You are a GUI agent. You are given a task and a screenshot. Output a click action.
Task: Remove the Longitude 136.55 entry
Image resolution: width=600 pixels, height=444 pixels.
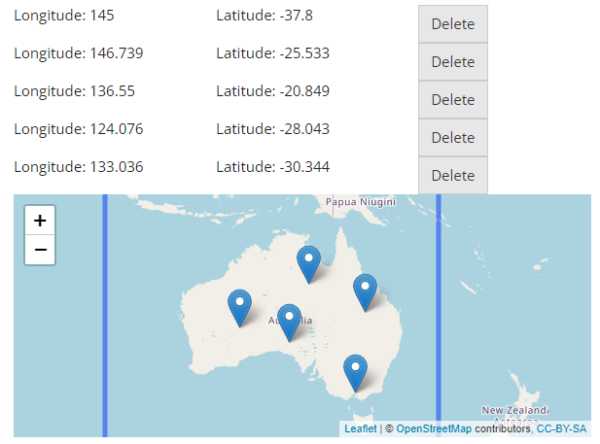[x=452, y=100]
